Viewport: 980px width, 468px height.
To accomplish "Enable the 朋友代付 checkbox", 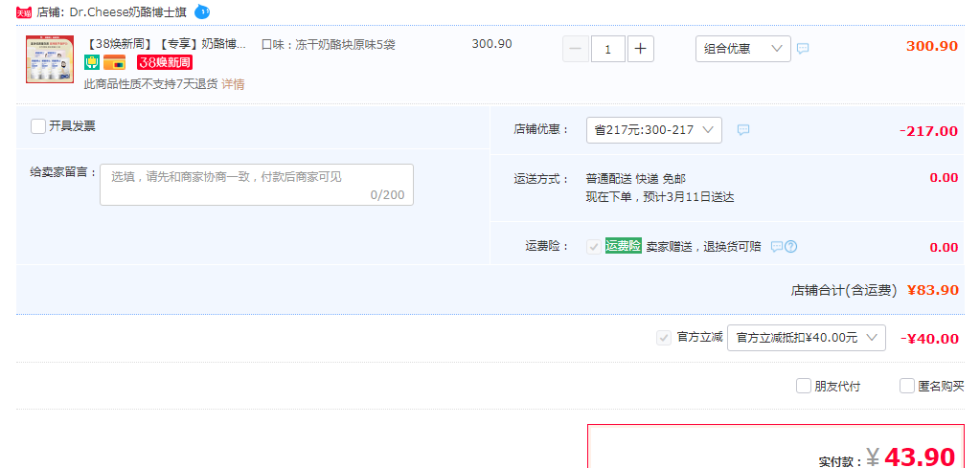I will pos(804,387).
